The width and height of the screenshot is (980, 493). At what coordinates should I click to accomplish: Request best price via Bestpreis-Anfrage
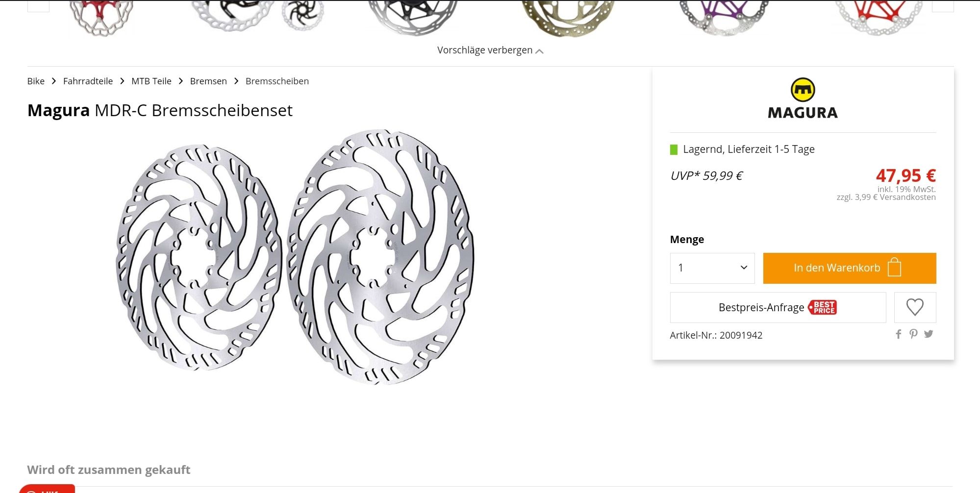(778, 307)
